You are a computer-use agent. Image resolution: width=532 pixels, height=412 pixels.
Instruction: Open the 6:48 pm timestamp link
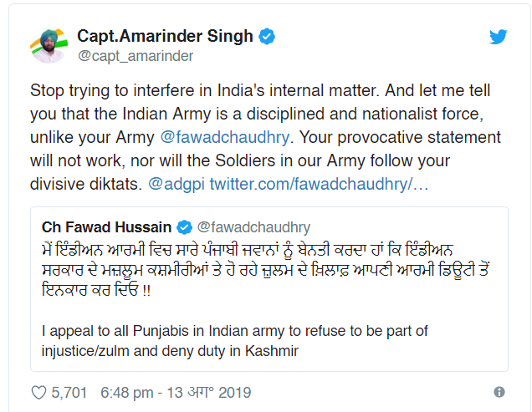[x=127, y=392]
